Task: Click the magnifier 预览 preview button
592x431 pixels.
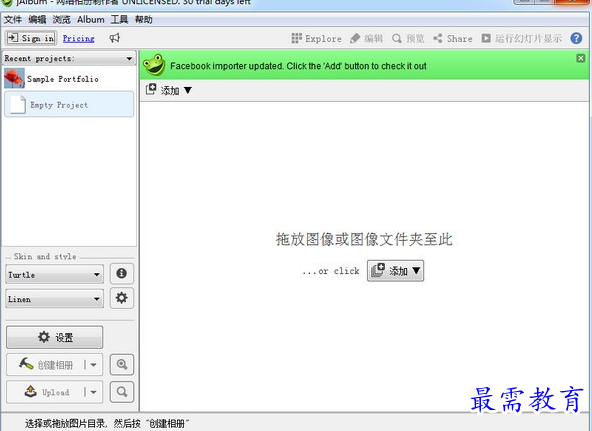Action: tap(408, 38)
